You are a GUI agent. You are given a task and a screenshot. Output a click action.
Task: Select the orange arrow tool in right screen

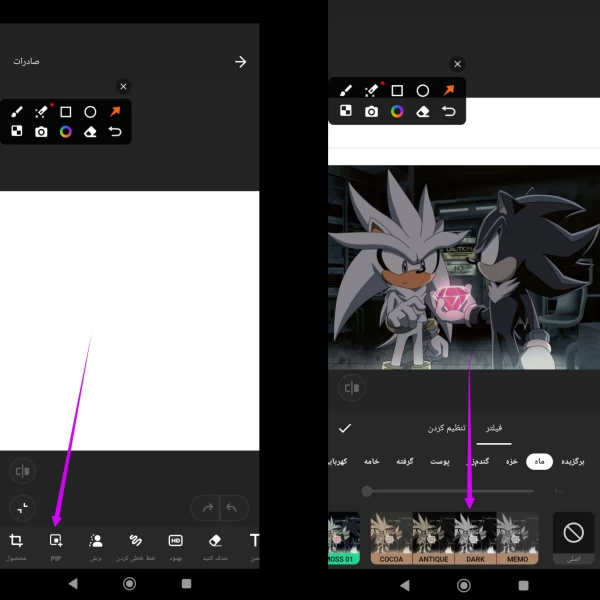(x=448, y=90)
